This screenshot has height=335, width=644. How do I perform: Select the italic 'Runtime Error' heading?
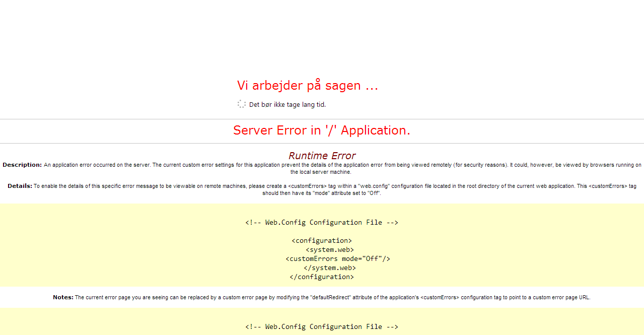pos(322,156)
